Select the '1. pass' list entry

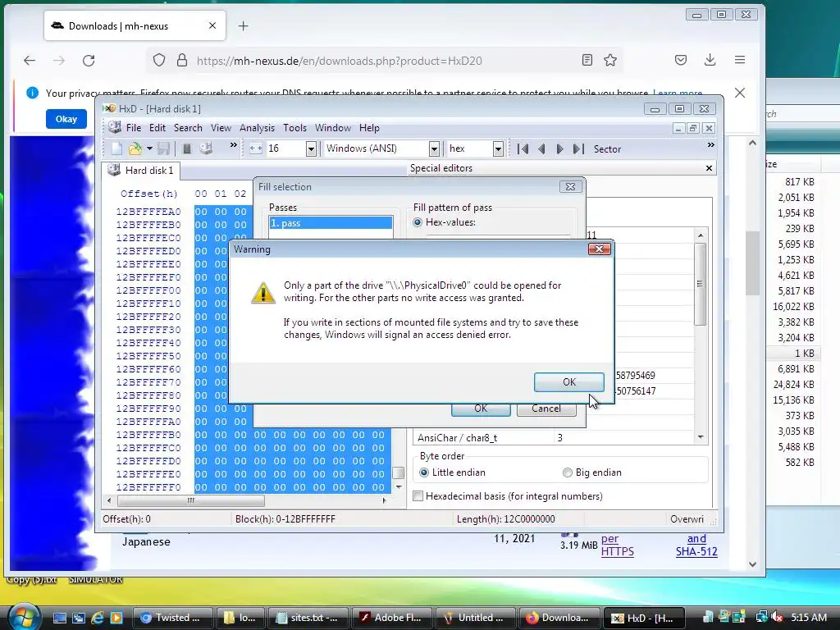pos(331,223)
